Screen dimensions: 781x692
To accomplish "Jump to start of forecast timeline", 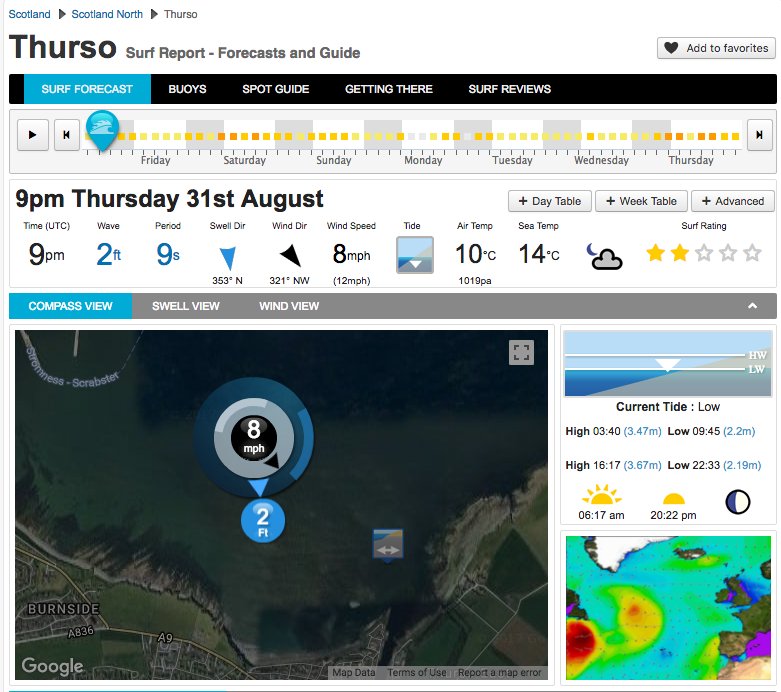I will pyautogui.click(x=66, y=135).
